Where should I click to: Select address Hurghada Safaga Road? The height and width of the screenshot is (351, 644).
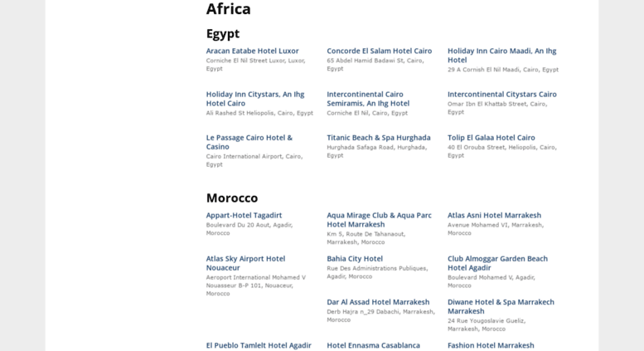(x=376, y=151)
